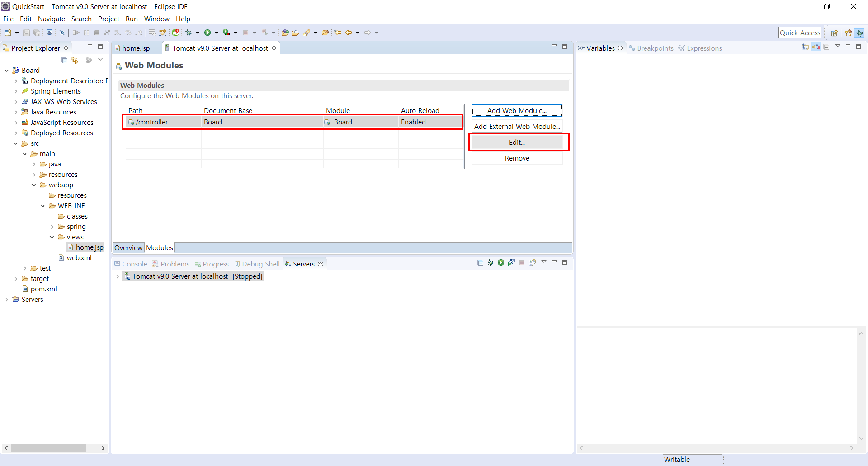Open the File menu
The image size is (868, 466).
pos(8,19)
